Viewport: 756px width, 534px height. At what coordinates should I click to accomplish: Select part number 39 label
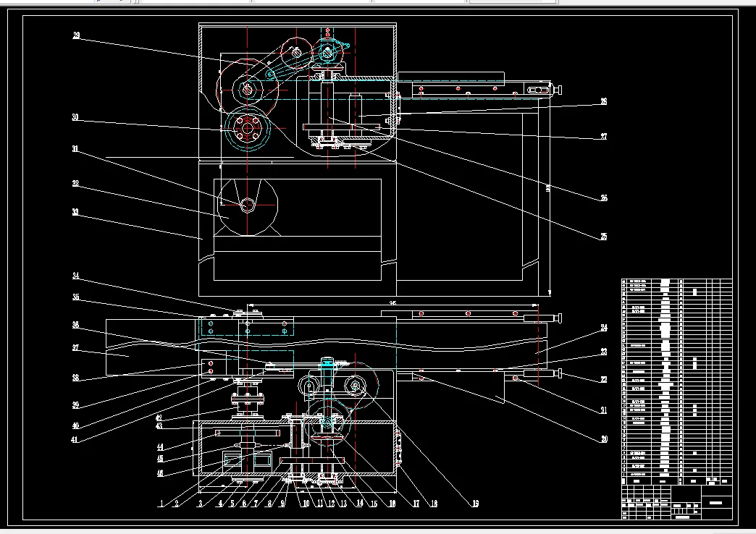tap(76, 405)
